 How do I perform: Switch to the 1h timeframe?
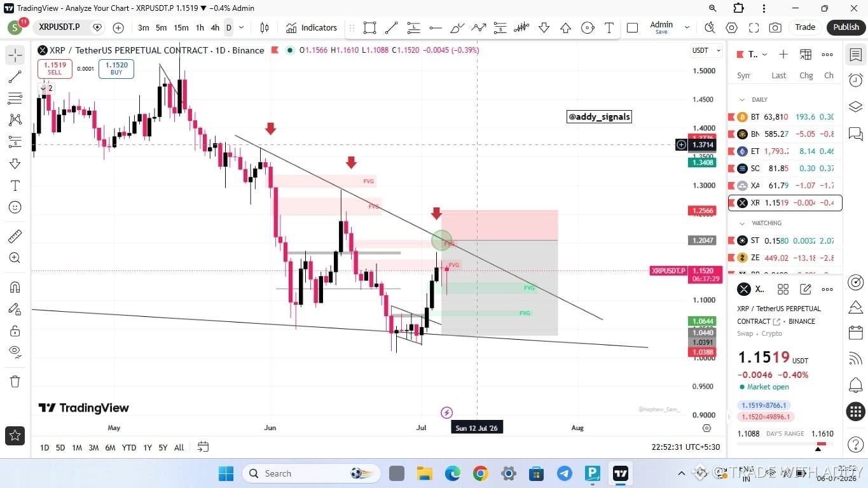pyautogui.click(x=200, y=27)
